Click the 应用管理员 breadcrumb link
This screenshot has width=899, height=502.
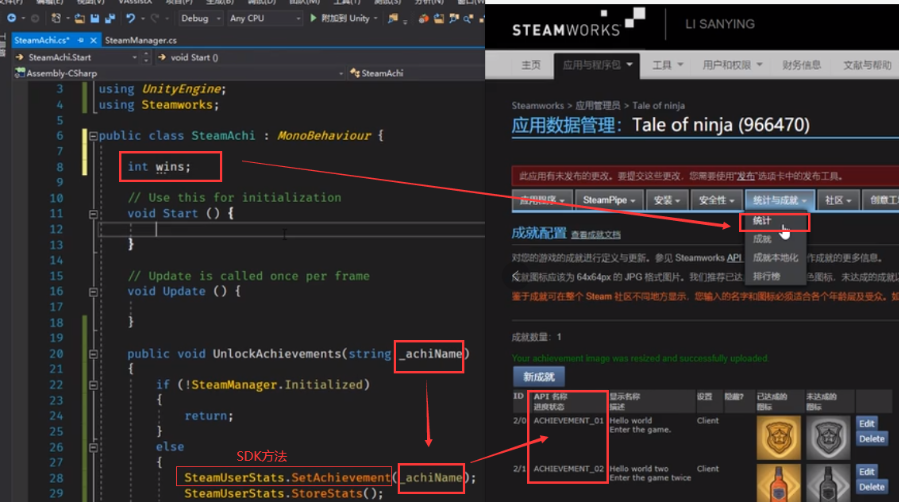tap(597, 106)
